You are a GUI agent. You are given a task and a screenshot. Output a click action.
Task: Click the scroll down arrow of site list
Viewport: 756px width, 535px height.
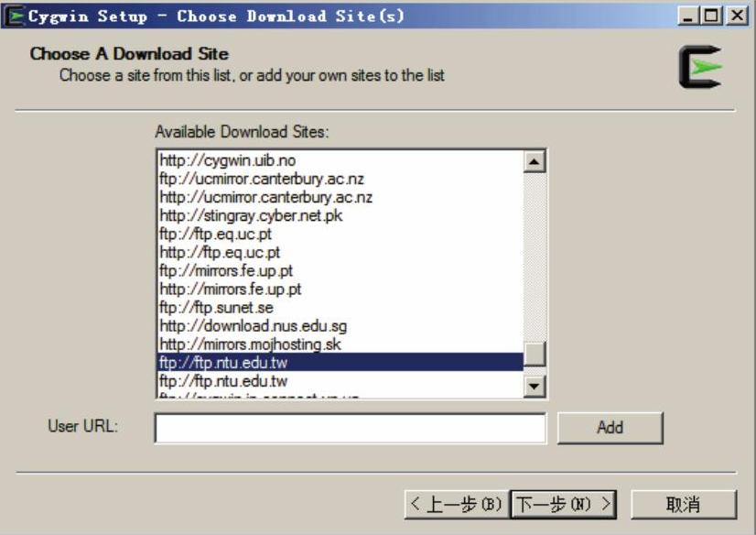click(x=535, y=386)
